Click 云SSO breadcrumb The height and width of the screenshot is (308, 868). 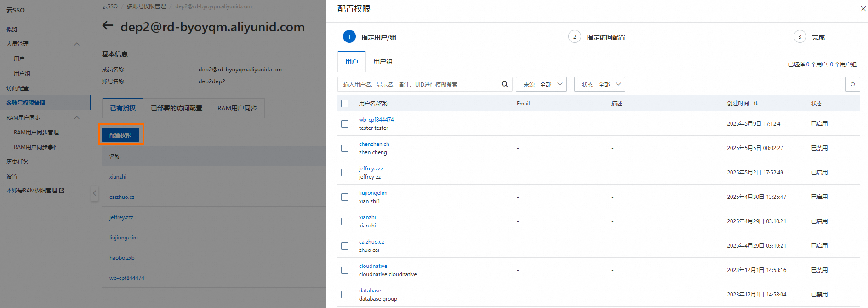110,6
